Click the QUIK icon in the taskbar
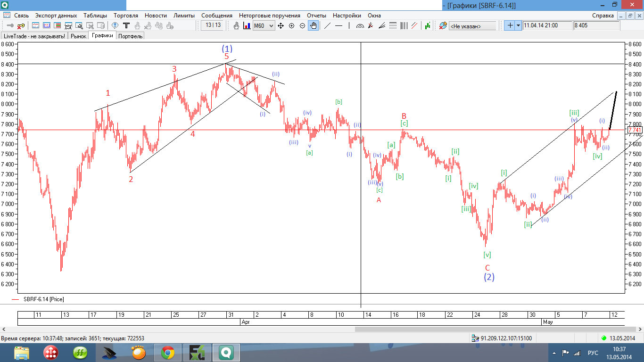644x362 pixels. (226, 353)
